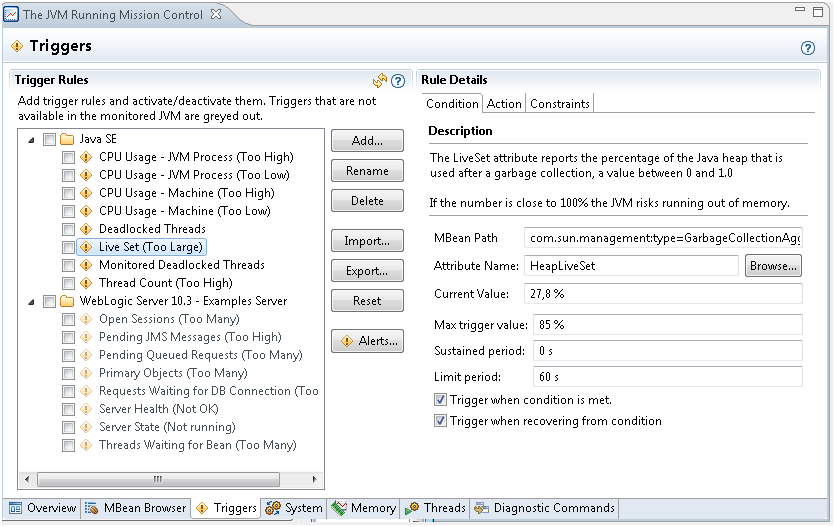This screenshot has height=527, width=835.
Task: Switch to the Action tab
Action: tap(504, 103)
